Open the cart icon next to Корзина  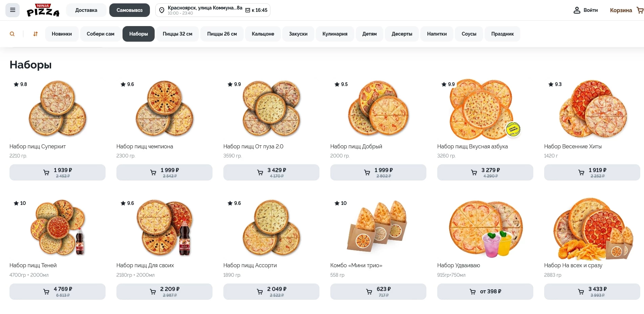pos(640,10)
